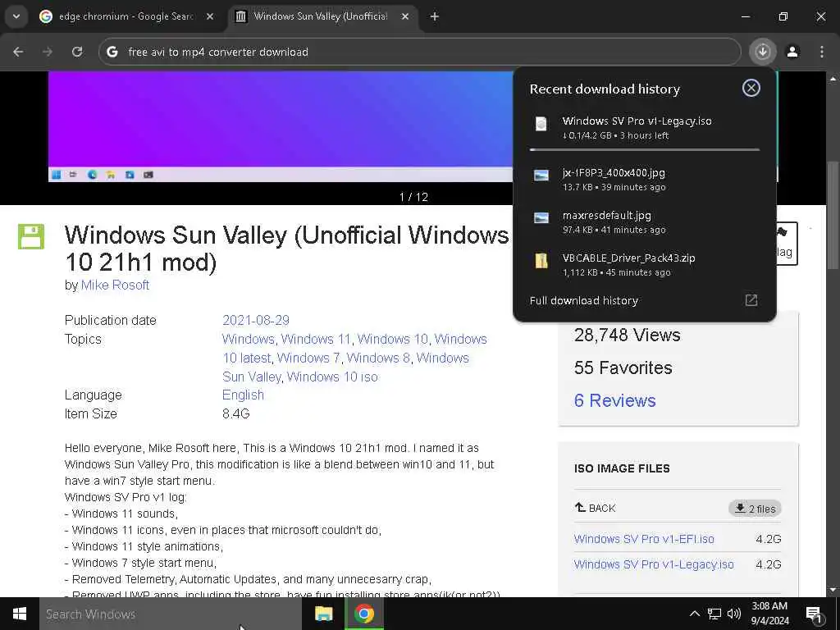Click the open-in-new-tab icon for download history
Image resolution: width=840 pixels, height=630 pixels.
coord(751,300)
